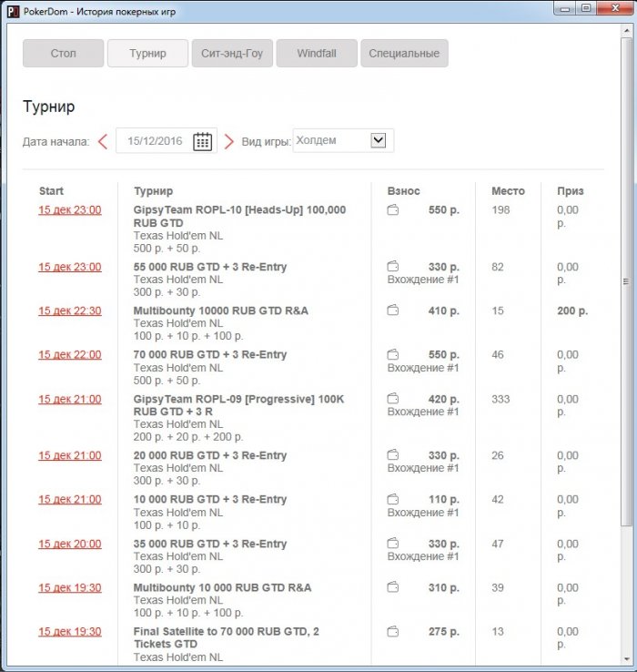Open the calendar date picker icon
Image resolution: width=637 pixels, height=672 pixels.
202,141
